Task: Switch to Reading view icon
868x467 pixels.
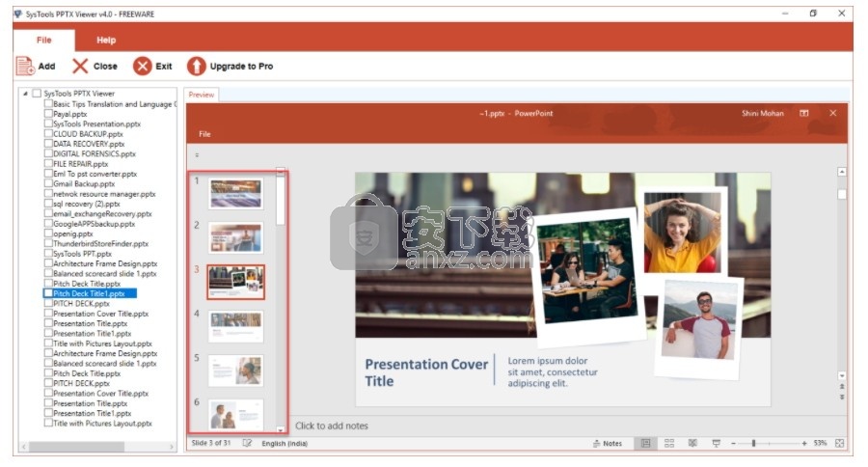Action: pos(692,443)
